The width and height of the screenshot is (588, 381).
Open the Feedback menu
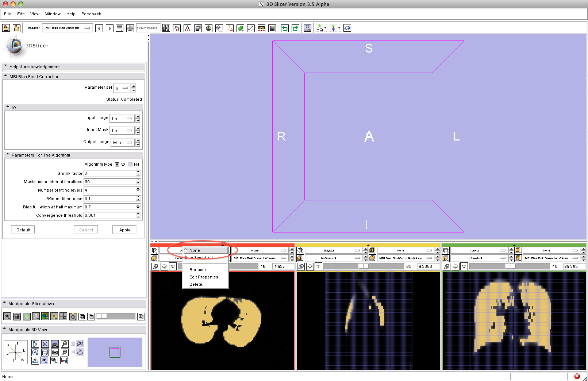pyautogui.click(x=91, y=14)
